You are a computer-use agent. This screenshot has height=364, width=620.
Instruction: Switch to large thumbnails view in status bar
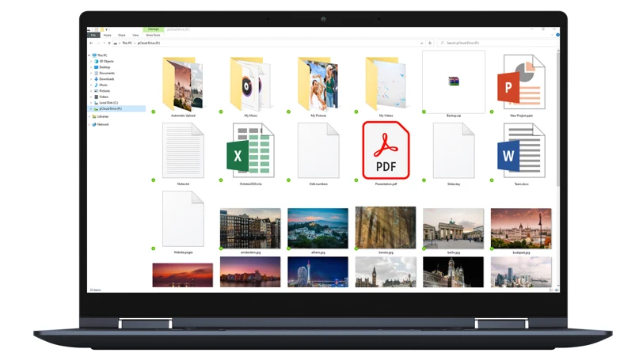[557, 290]
